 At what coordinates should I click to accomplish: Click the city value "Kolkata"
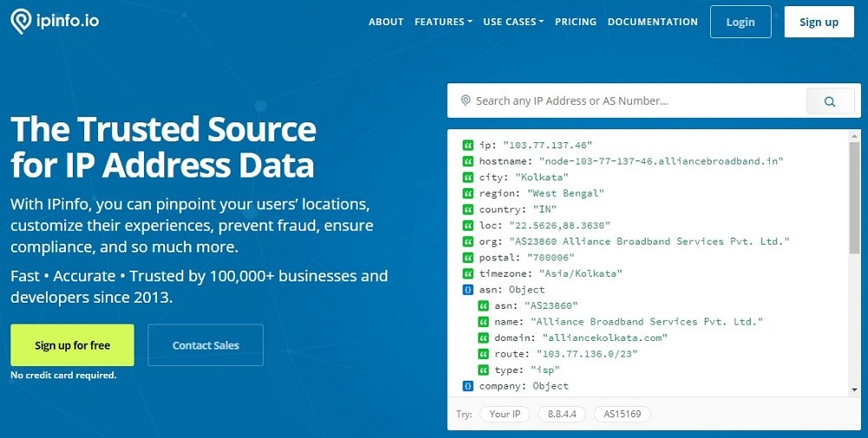(x=542, y=178)
